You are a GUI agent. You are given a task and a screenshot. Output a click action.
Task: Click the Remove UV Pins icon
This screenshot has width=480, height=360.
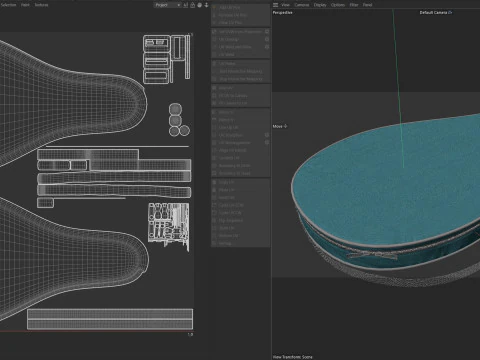click(x=215, y=15)
